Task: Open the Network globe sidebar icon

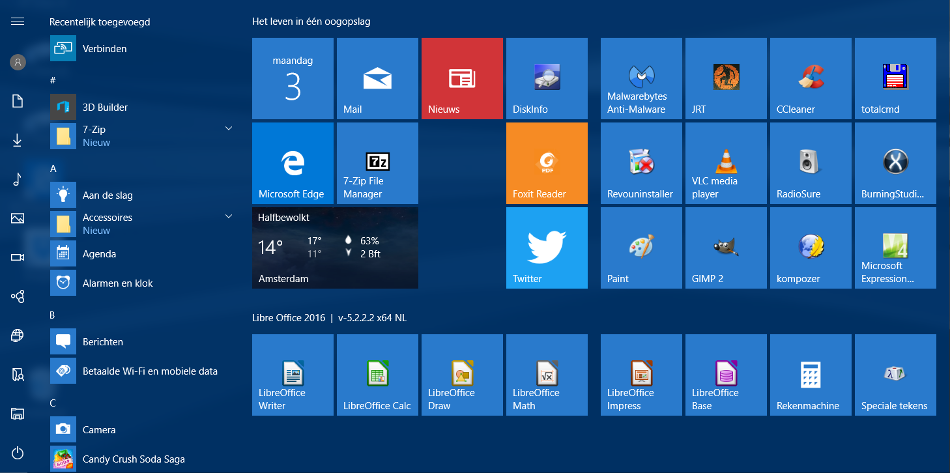Action: (x=18, y=336)
